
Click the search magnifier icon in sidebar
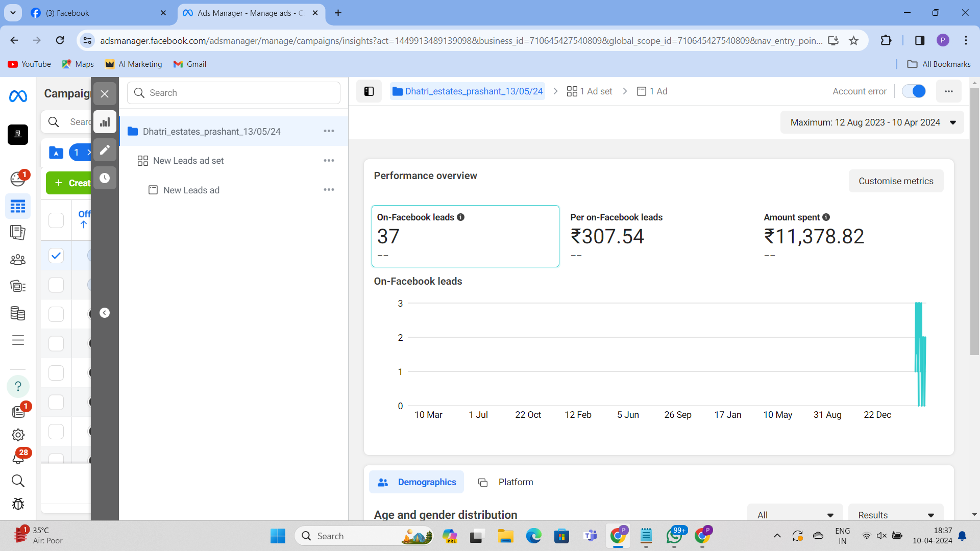click(x=18, y=481)
